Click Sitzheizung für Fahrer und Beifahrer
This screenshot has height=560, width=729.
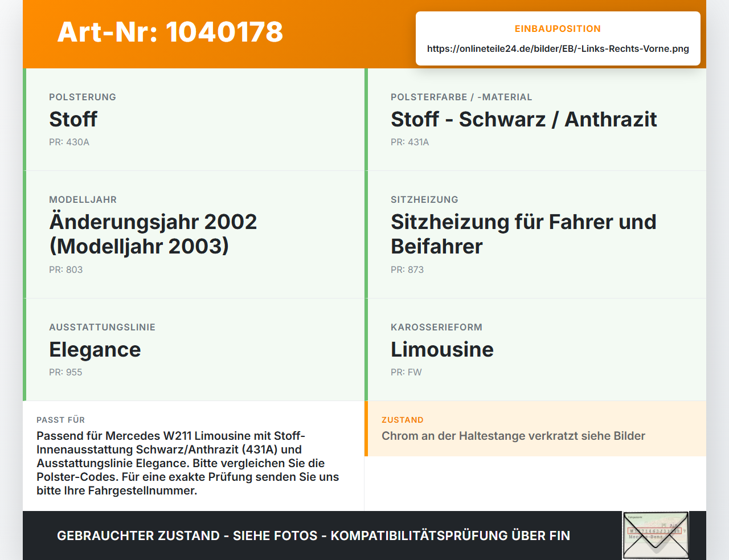click(x=523, y=234)
